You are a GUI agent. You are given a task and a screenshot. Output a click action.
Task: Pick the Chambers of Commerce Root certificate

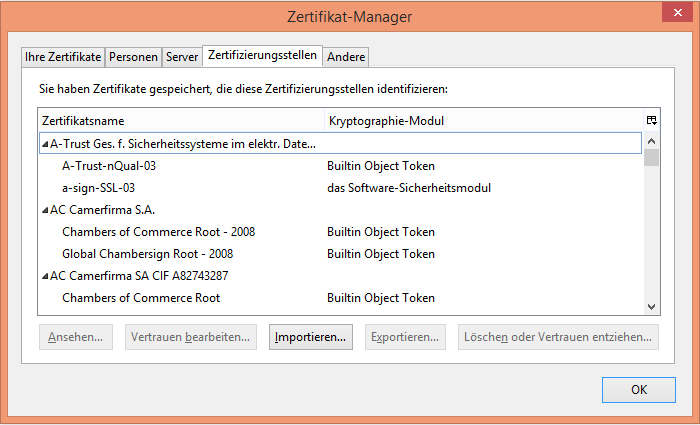pyautogui.click(x=141, y=298)
